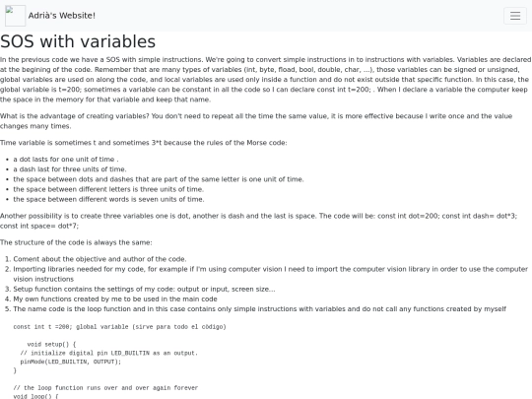Click numbered item about importing libraries
This screenshot has height=399, width=532.
pyautogui.click(x=270, y=274)
